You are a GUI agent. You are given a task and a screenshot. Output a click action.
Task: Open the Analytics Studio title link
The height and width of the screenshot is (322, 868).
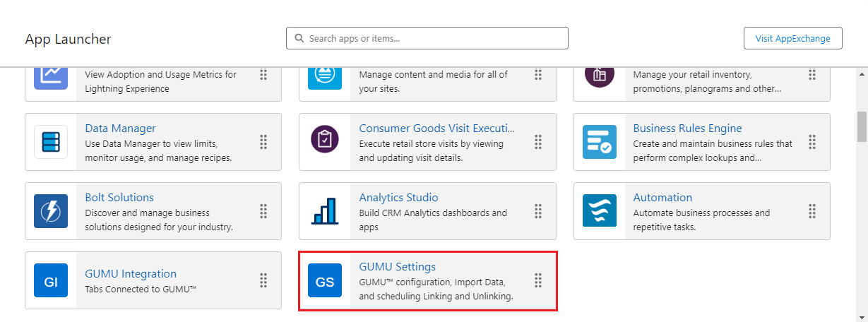click(x=398, y=197)
